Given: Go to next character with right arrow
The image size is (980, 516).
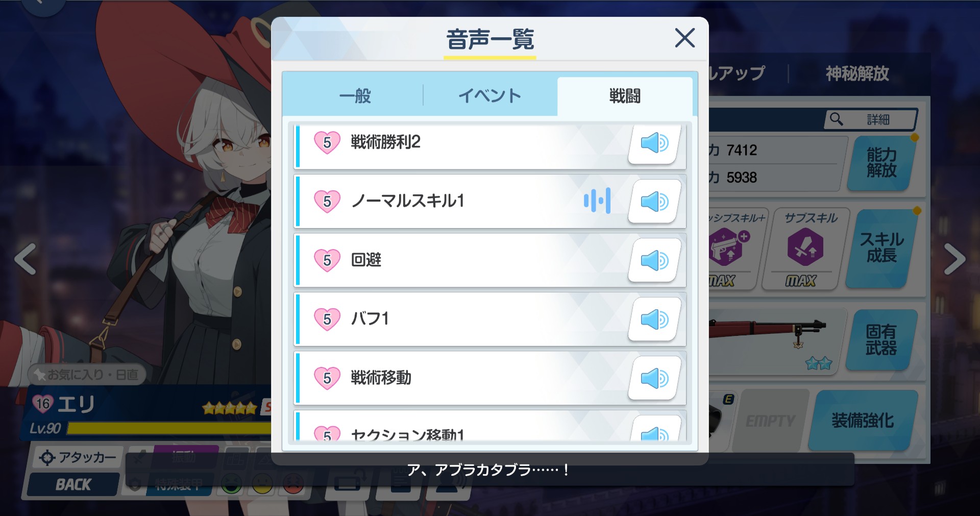Looking at the screenshot, I should (x=954, y=259).
